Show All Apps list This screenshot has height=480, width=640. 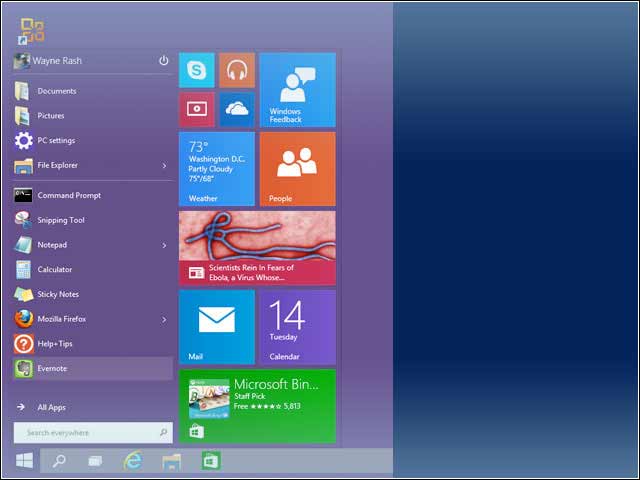point(41,407)
